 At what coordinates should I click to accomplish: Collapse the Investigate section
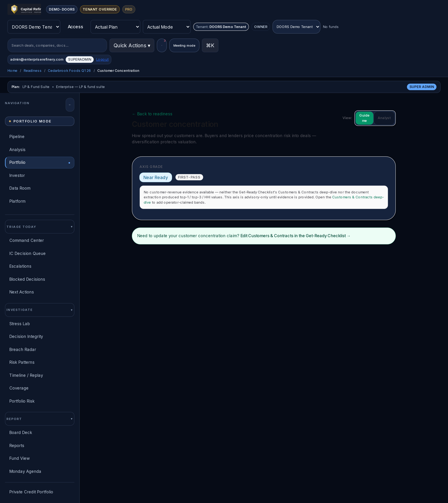point(40,310)
